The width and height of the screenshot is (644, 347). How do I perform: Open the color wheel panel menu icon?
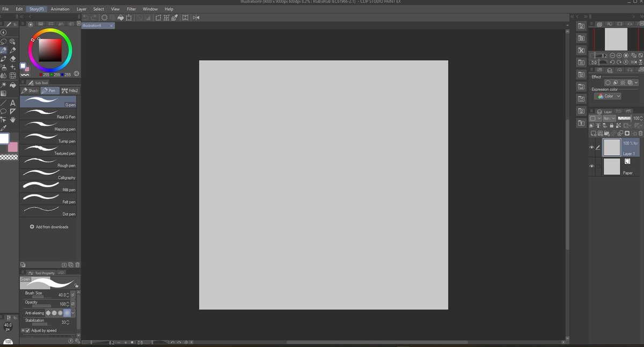pyautogui.click(x=23, y=24)
